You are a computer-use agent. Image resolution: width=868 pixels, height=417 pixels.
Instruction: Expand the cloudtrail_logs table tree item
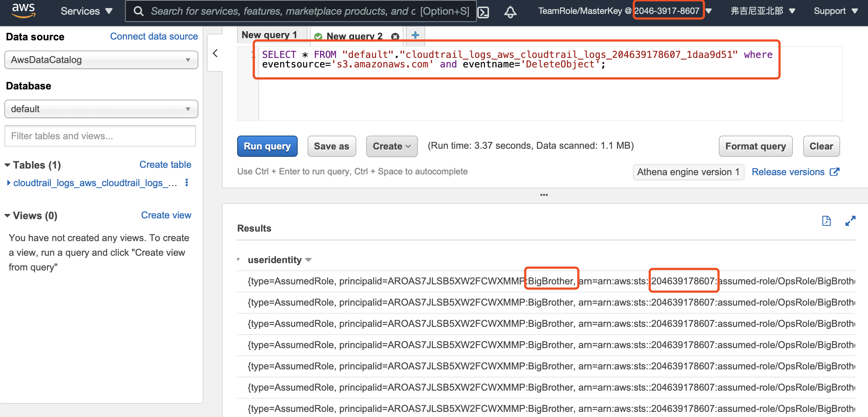coord(9,182)
